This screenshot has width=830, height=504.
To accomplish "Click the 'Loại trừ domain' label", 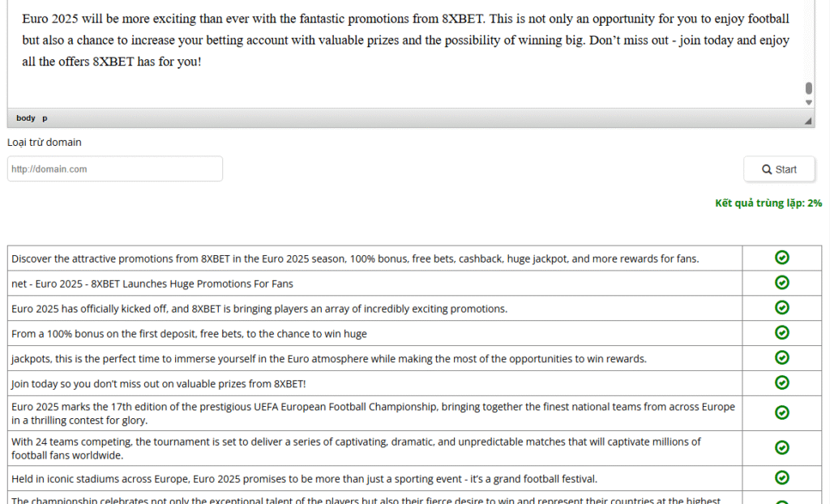I will (45, 143).
